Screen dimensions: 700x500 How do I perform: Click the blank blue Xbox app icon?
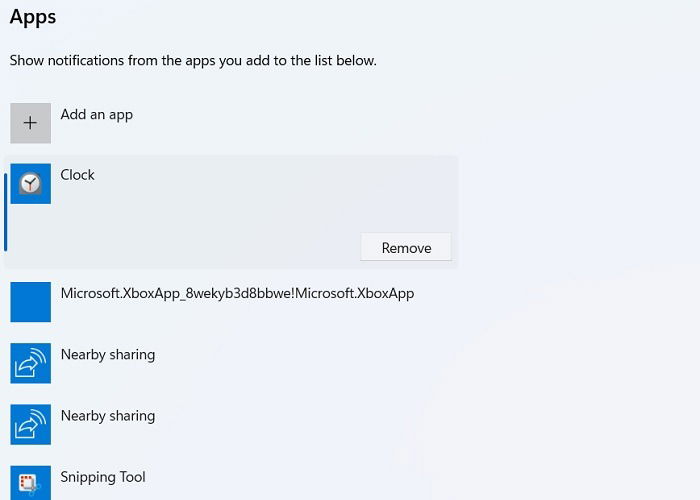30,302
